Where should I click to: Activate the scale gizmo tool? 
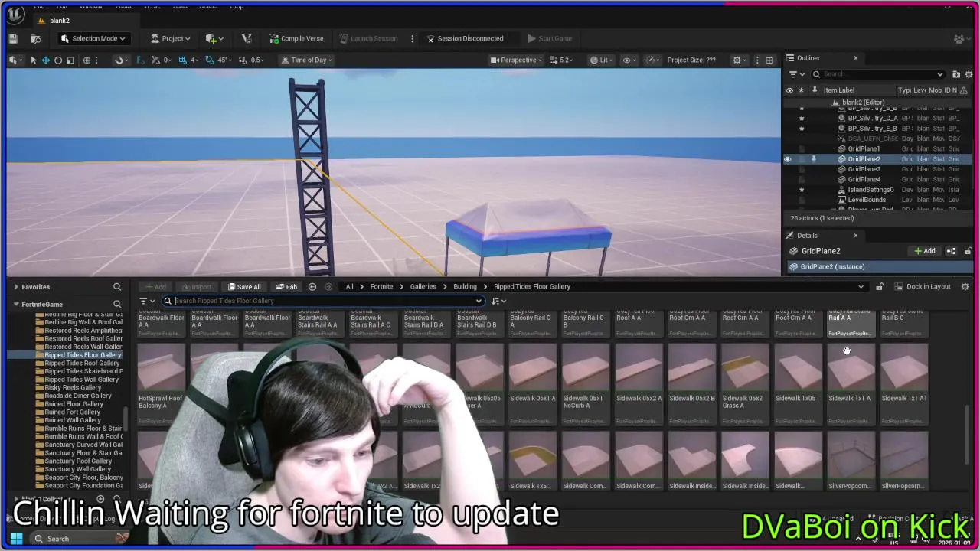click(x=70, y=60)
